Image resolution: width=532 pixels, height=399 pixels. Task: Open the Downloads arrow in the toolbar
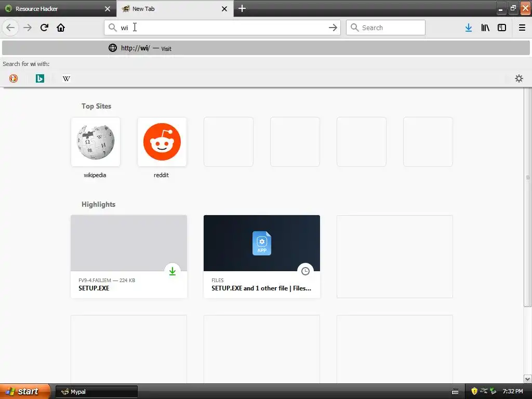[x=469, y=28]
